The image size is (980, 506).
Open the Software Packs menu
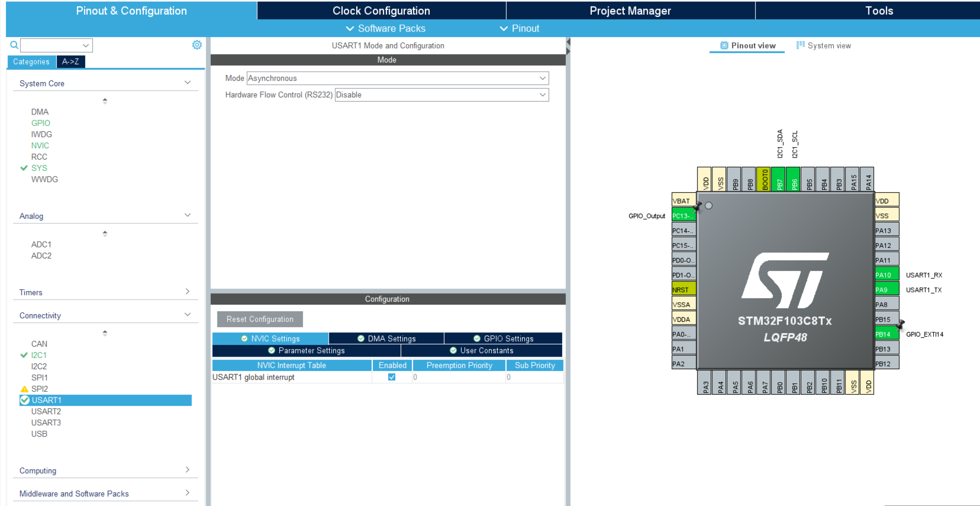pyautogui.click(x=385, y=28)
